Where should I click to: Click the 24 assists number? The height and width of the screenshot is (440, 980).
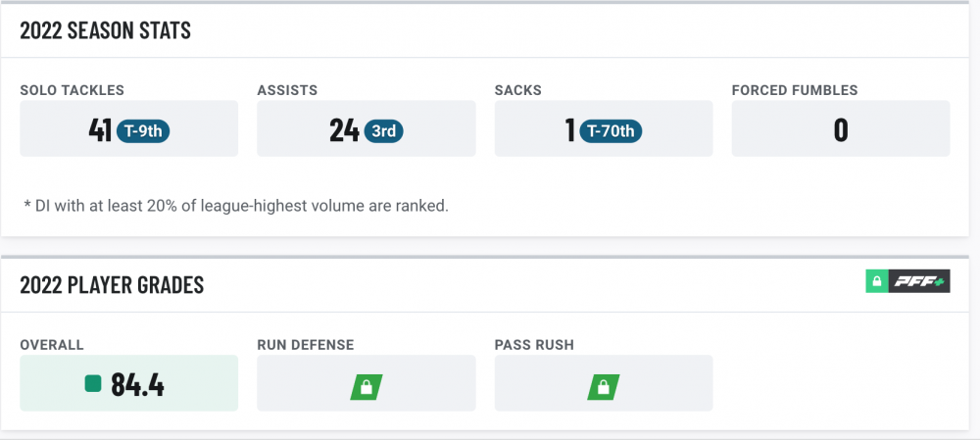tap(343, 130)
